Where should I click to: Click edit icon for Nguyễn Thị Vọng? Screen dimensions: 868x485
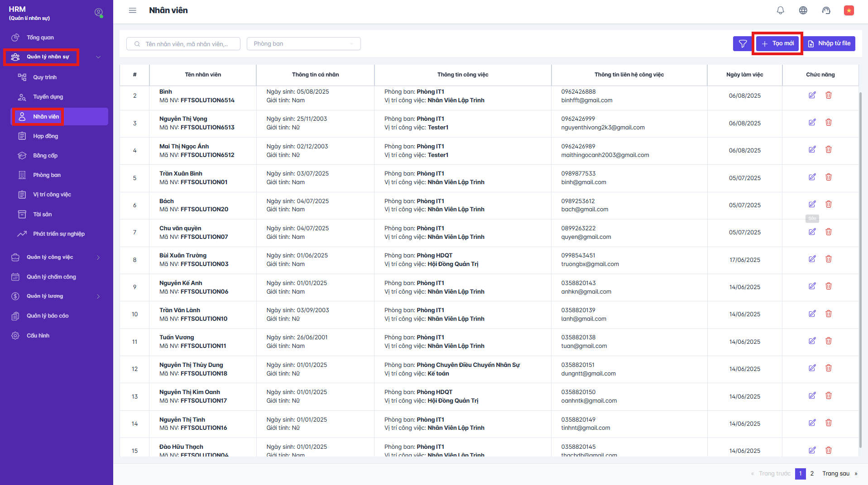pos(812,123)
